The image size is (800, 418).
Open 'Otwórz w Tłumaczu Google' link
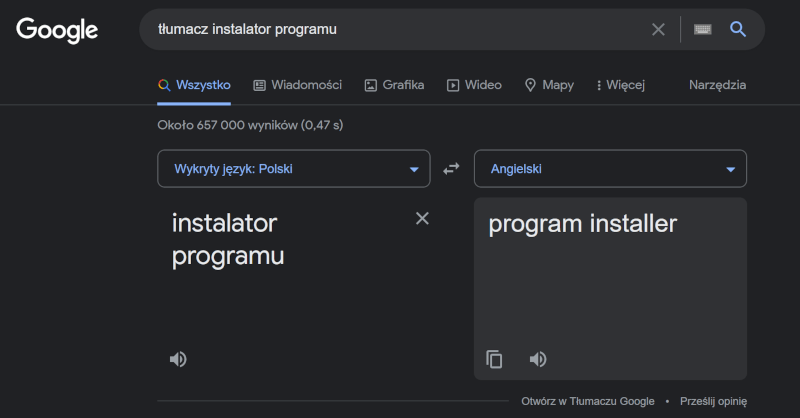point(587,401)
